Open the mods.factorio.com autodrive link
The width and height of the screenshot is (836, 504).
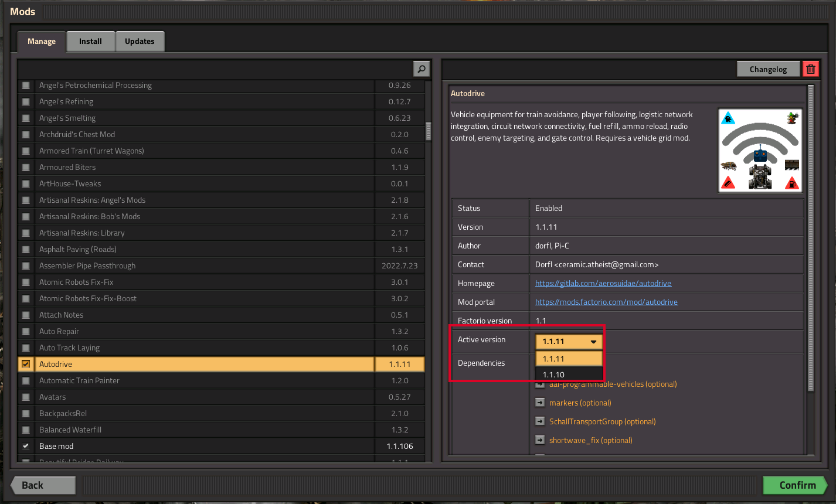[606, 302]
